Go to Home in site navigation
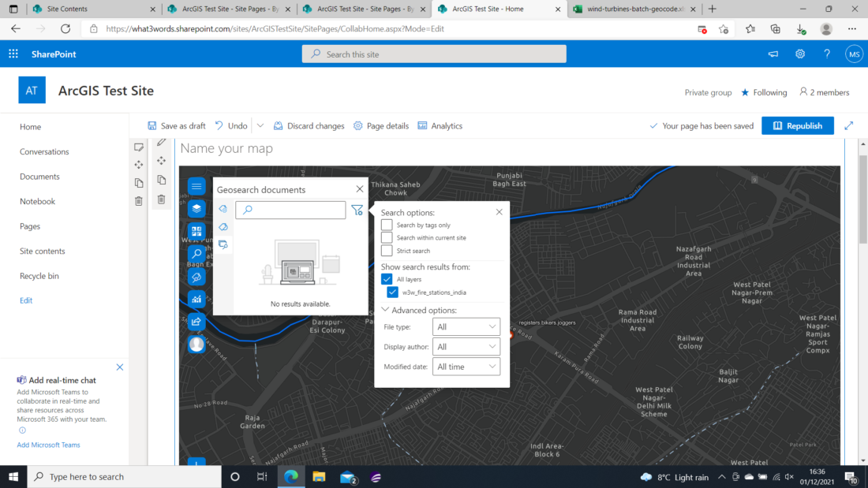This screenshot has height=488, width=868. 31,127
